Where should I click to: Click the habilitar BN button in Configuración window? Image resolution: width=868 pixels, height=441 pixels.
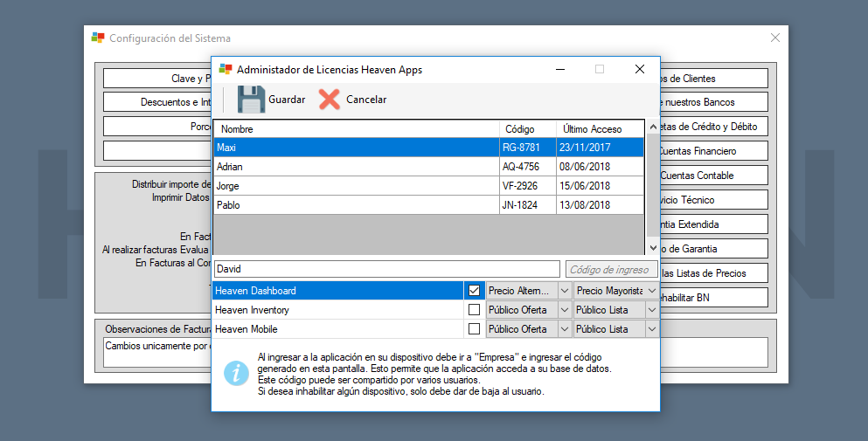(713, 297)
